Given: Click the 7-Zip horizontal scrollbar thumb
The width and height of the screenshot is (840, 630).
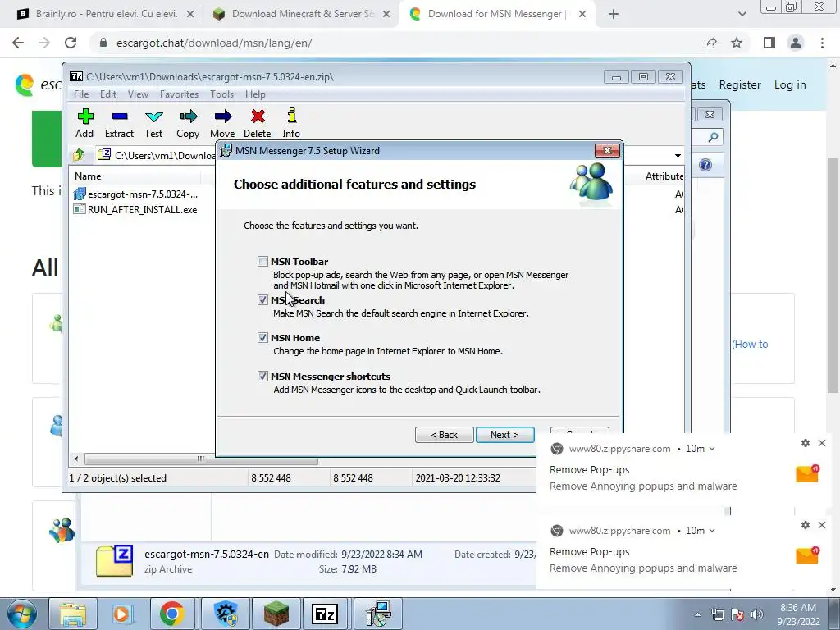Looking at the screenshot, I should pyautogui.click(x=201, y=459).
